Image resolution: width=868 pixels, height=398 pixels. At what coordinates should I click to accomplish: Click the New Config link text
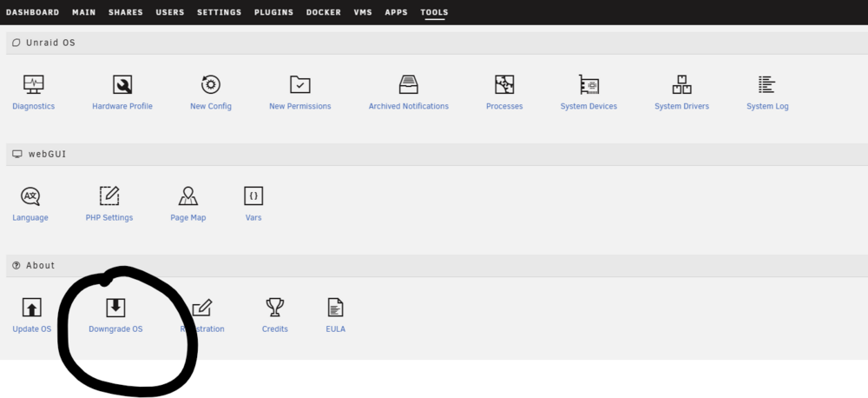pyautogui.click(x=211, y=106)
